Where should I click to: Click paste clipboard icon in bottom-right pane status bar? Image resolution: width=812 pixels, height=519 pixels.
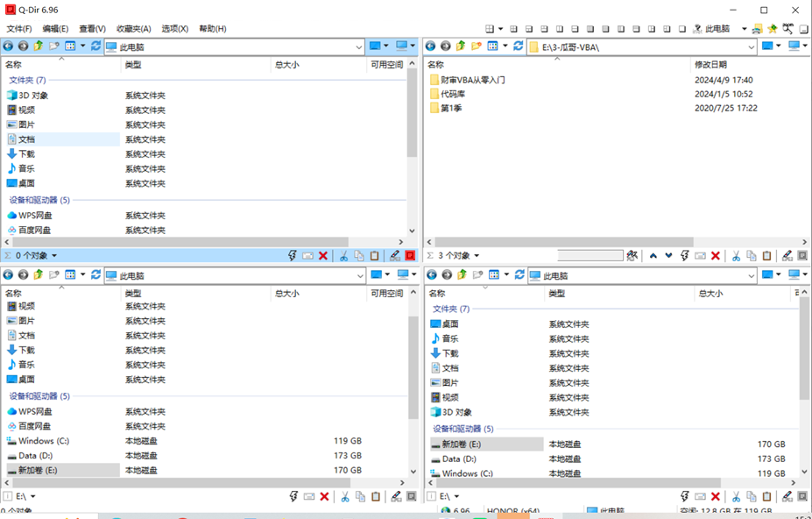tap(767, 497)
